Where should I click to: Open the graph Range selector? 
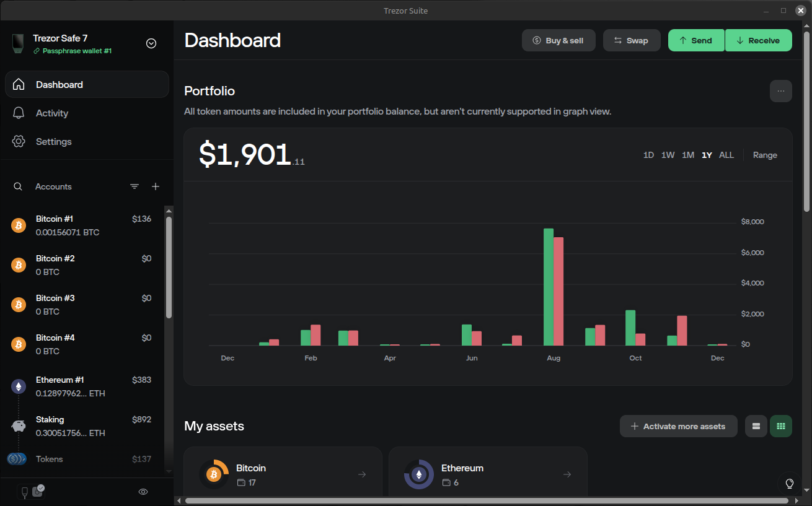tap(765, 155)
